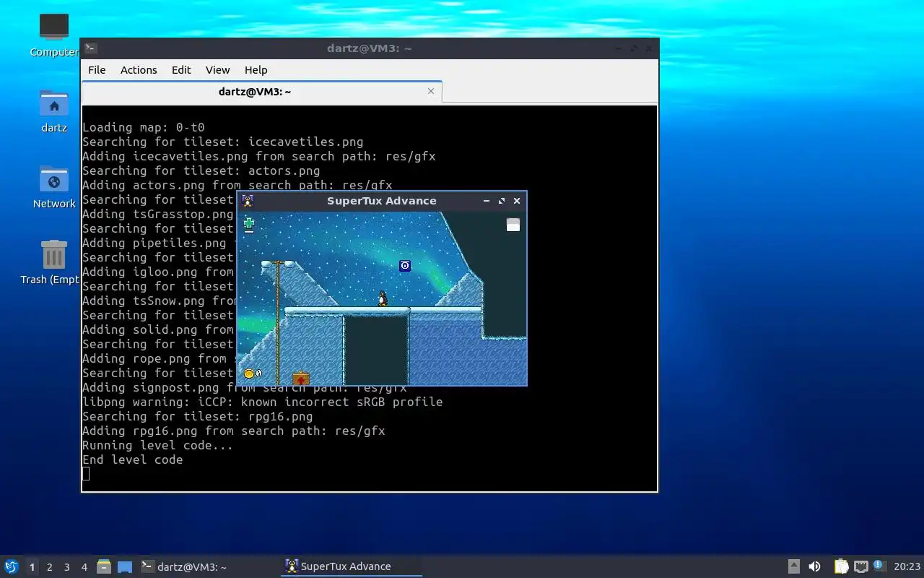This screenshot has height=578, width=924.
Task: Open the terminal File menu
Action: [97, 70]
